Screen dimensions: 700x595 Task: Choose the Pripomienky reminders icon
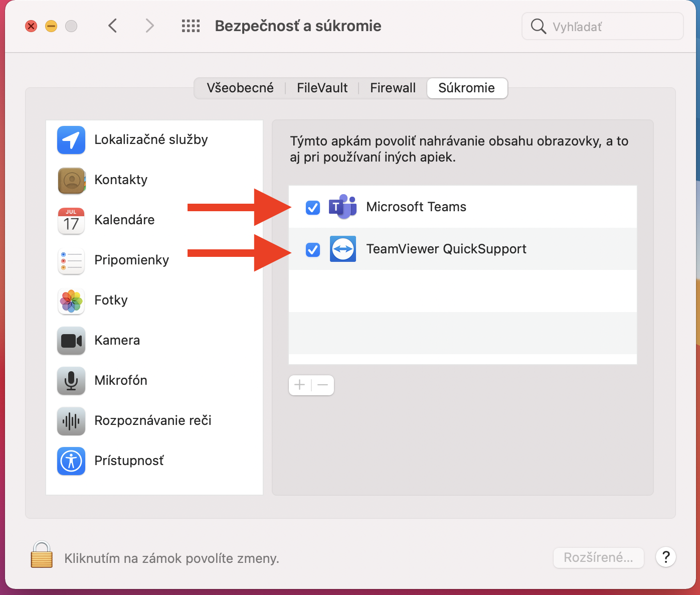[x=71, y=260]
